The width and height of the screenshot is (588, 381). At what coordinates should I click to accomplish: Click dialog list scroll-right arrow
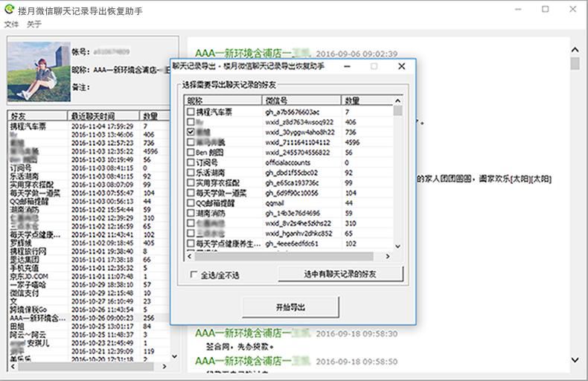pos(388,256)
